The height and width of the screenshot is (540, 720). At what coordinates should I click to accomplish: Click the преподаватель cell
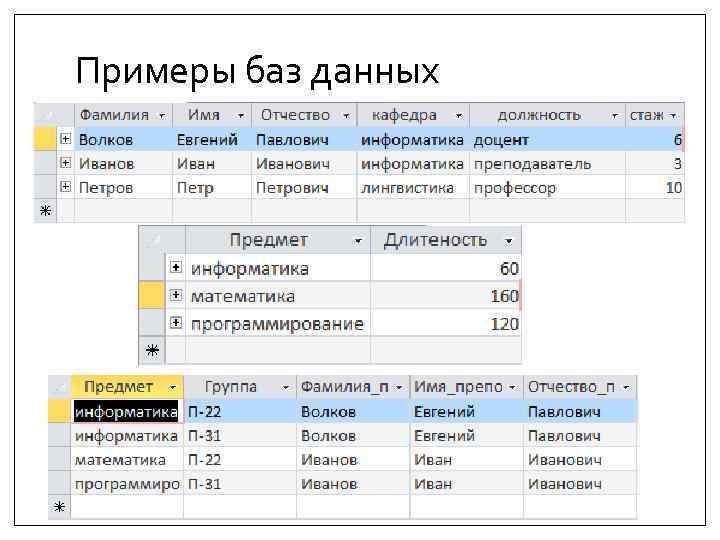coord(547,163)
